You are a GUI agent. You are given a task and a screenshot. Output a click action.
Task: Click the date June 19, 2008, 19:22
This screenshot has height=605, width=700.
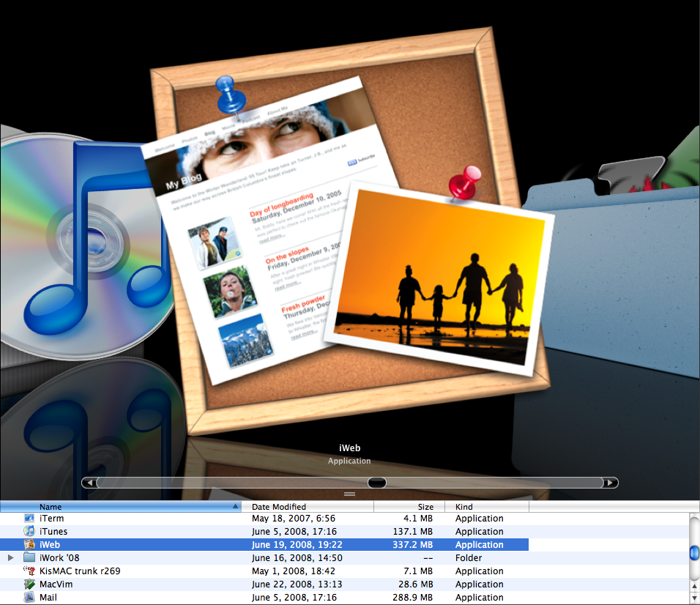click(x=297, y=545)
